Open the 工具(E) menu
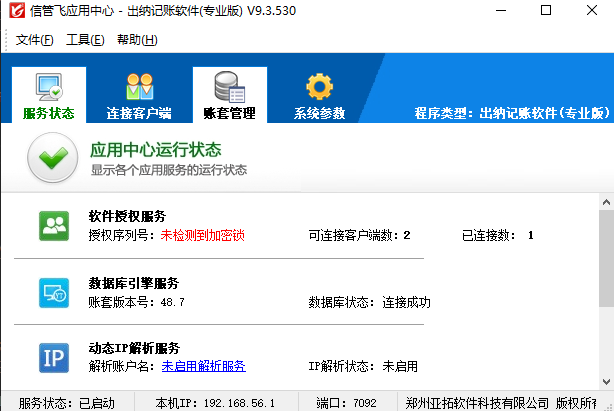The image size is (614, 411). 85,40
